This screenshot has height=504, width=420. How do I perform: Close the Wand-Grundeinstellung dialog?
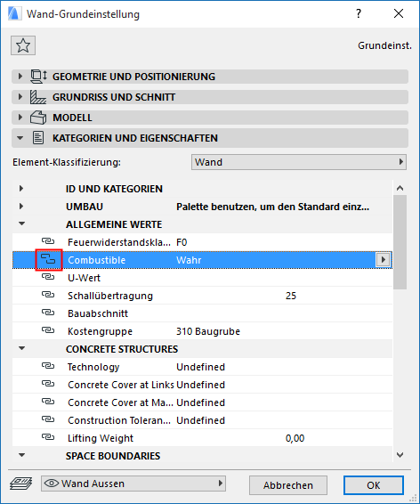(x=399, y=14)
